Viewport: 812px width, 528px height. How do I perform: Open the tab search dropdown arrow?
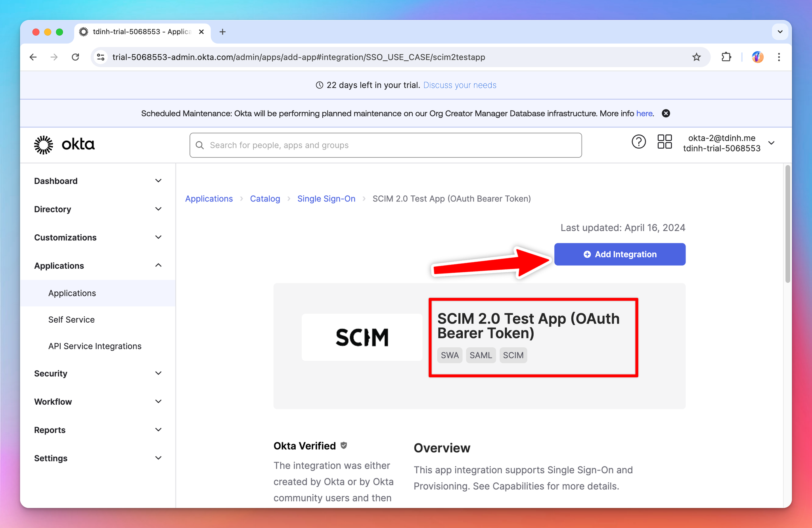tap(780, 32)
